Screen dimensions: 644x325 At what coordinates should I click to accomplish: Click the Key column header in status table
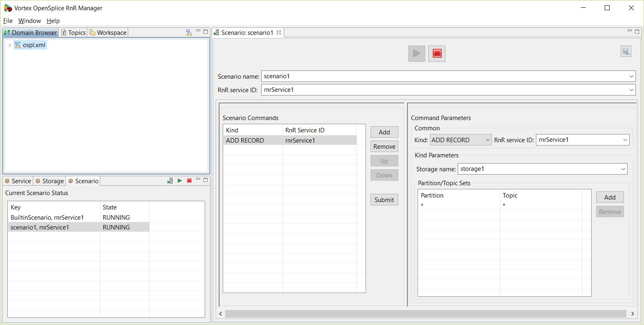click(54, 207)
